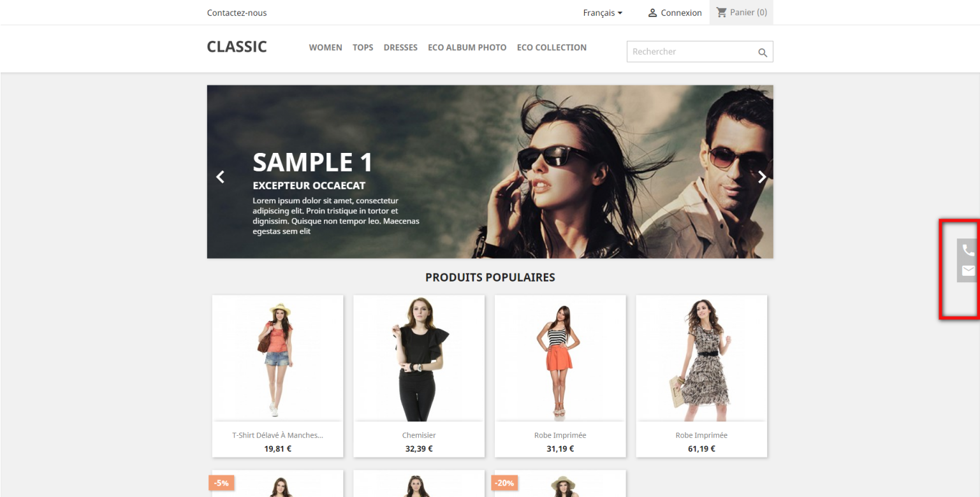Click the person icon beside Connexion
This screenshot has width=980, height=497.
[x=652, y=13]
